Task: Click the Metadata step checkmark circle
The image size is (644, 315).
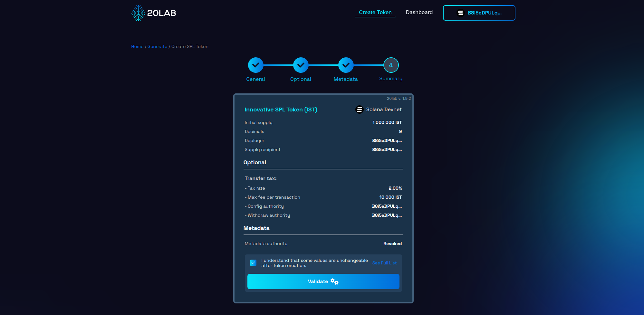Action: [x=346, y=65]
